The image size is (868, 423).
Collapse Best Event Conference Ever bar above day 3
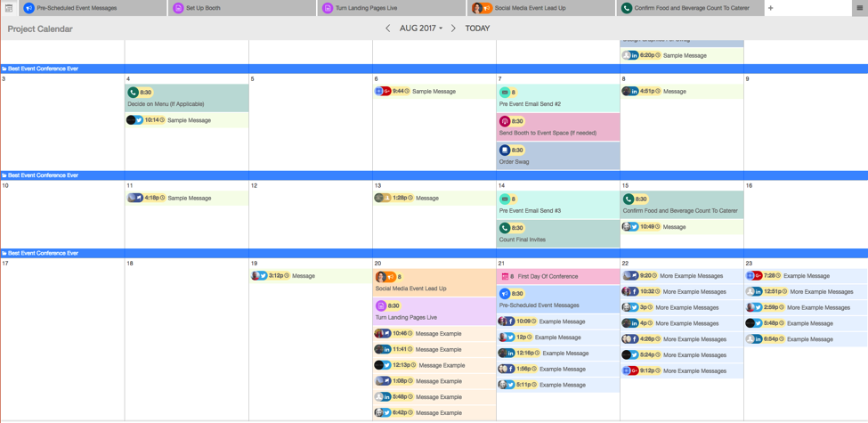click(x=4, y=69)
